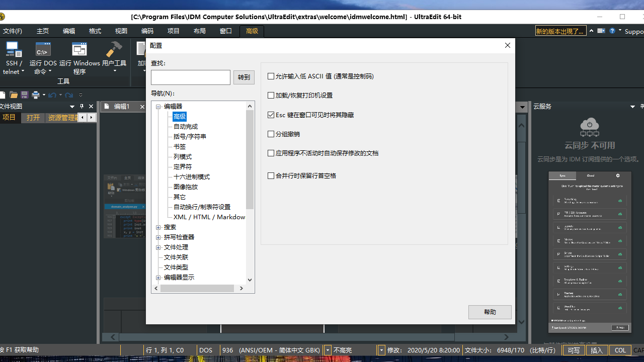The image size is (644, 362).
Task: Click the 查找 search input field
Action: [190, 77]
